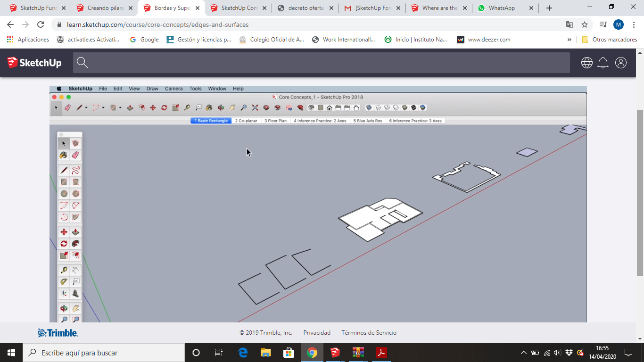Expand the Rectangle tool options arrow
Image resolution: width=644 pixels, height=362 pixels.
tap(120, 108)
